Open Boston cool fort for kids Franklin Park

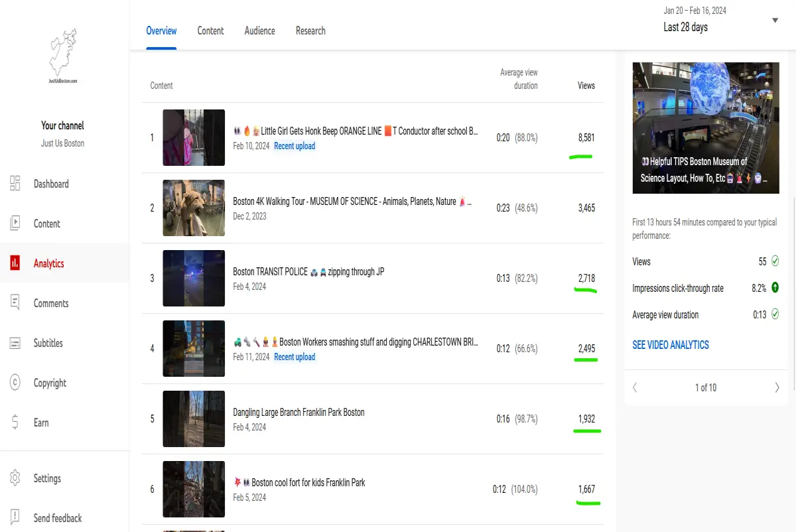(x=299, y=483)
